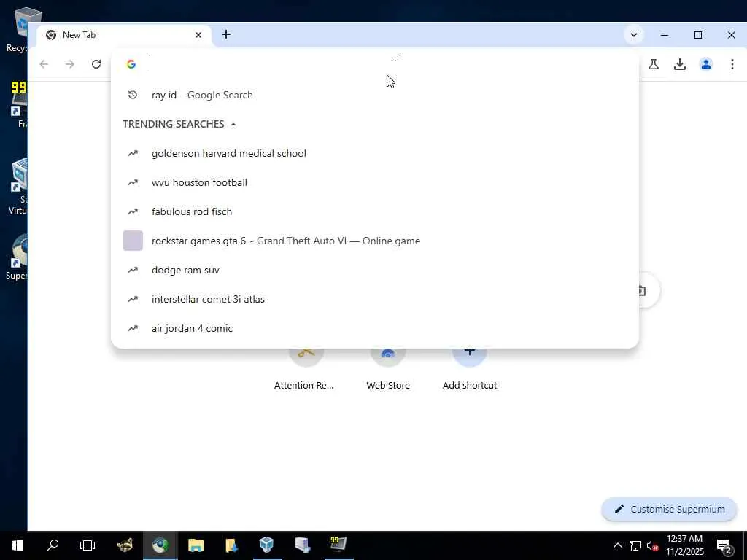Screen dimensions: 747x560
Task: Open the profile avatar menu
Action: coord(706,64)
